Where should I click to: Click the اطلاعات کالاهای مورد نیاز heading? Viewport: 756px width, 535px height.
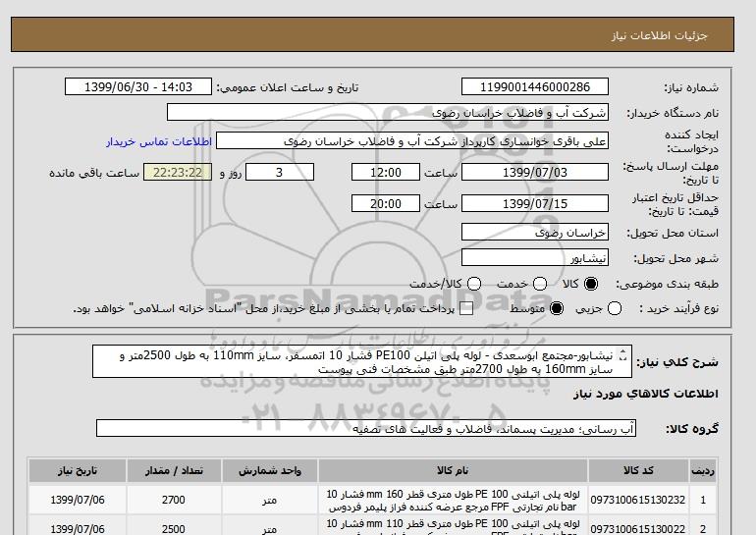(x=646, y=394)
